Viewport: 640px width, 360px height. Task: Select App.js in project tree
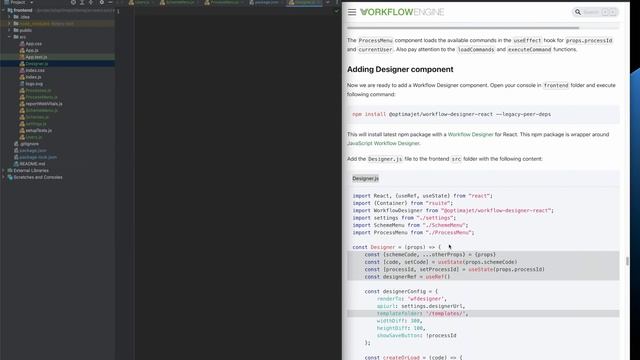tap(32, 50)
